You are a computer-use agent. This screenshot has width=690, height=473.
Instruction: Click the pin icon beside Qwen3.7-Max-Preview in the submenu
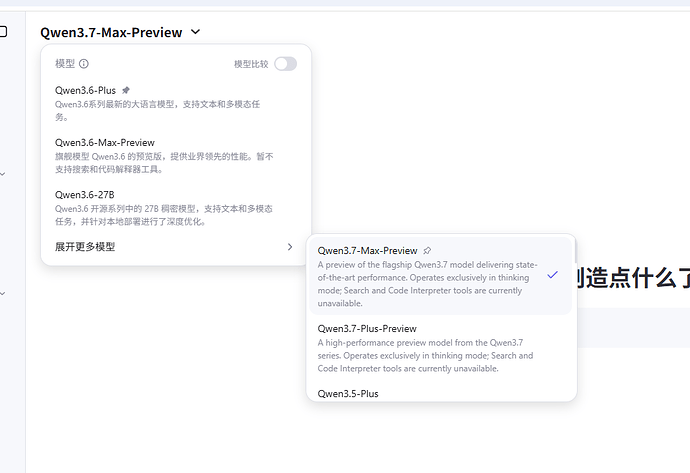point(427,251)
